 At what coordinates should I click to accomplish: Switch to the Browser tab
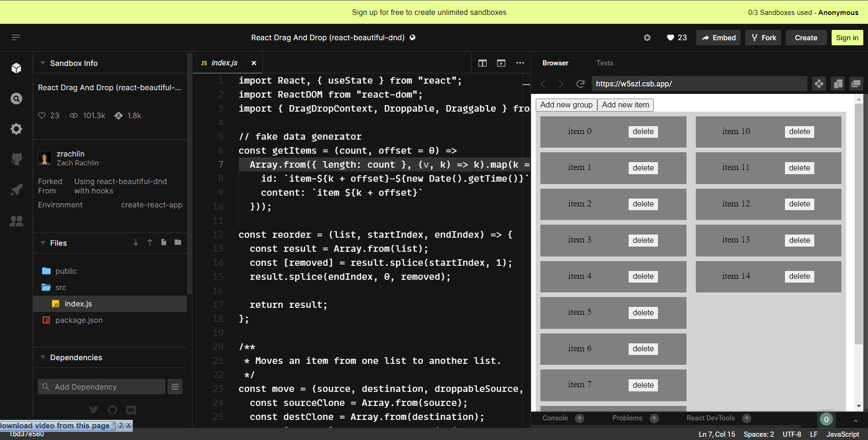[555, 63]
